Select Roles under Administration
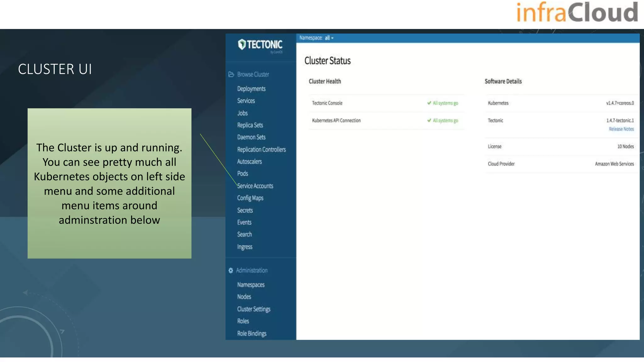Image resolution: width=644 pixels, height=362 pixels. (243, 321)
